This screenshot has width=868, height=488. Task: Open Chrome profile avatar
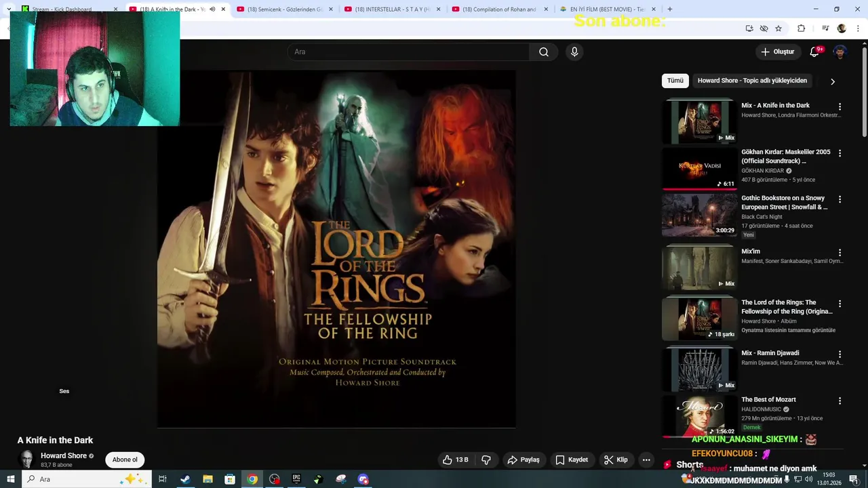coord(842,28)
